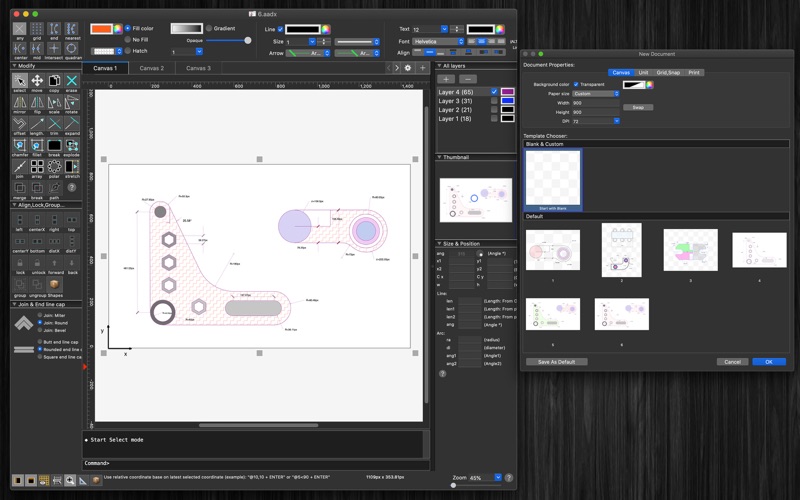Click the 'Width' input field
Image resolution: width=800 pixels, height=500 pixels.
[595, 103]
